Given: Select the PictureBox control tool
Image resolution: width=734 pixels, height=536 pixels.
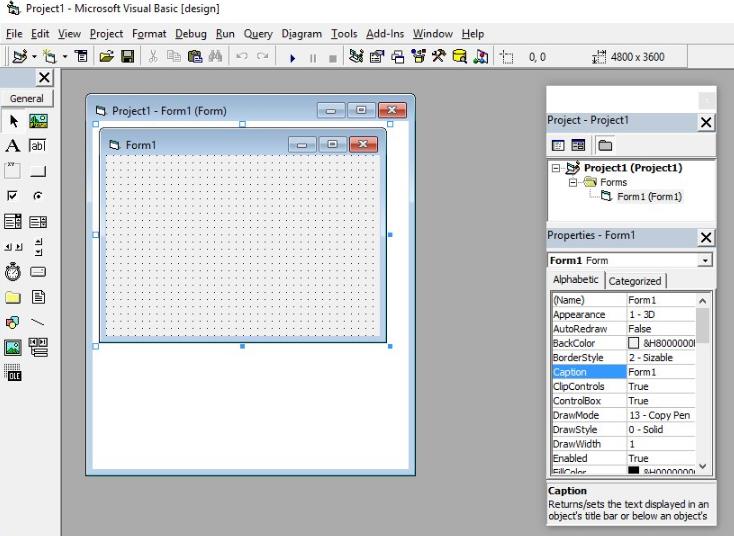Looking at the screenshot, I should click(x=38, y=121).
